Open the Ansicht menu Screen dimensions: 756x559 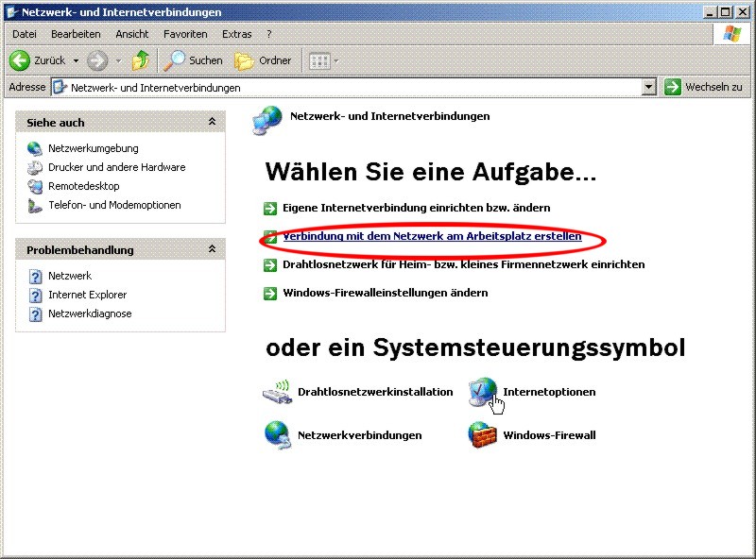point(131,34)
